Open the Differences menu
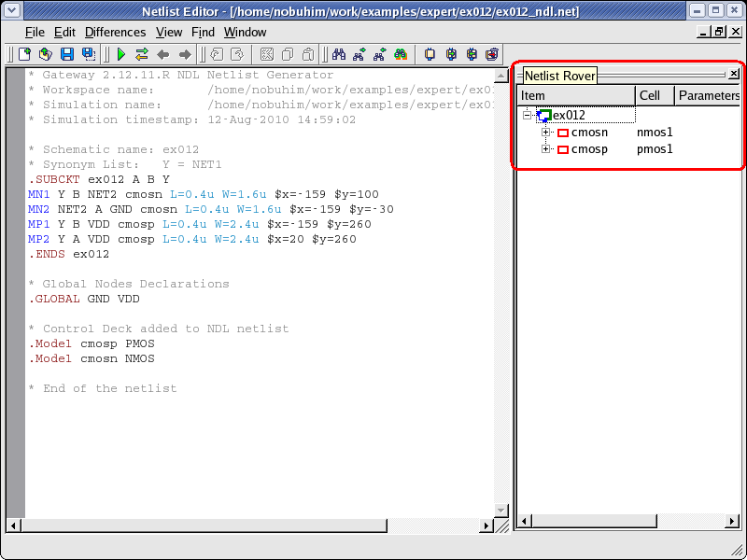The image size is (747, 560). 115,32
